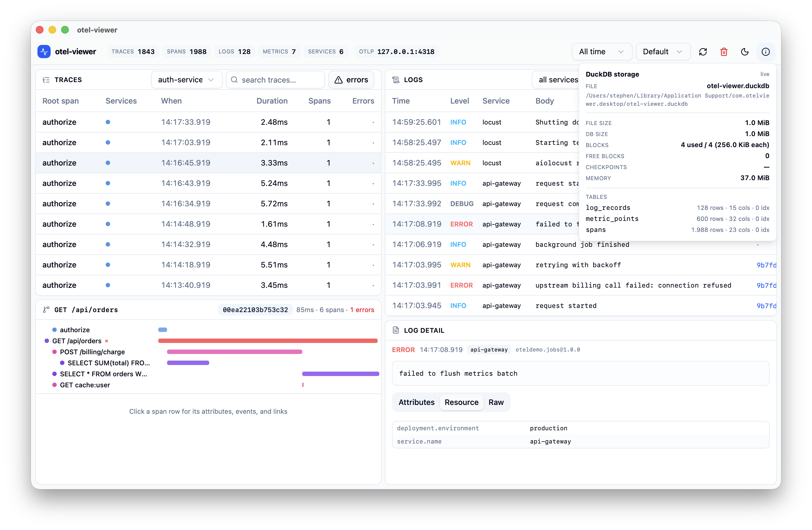The height and width of the screenshot is (530, 812).
Task: Expand the auth-service filter dropdown
Action: coord(186,80)
